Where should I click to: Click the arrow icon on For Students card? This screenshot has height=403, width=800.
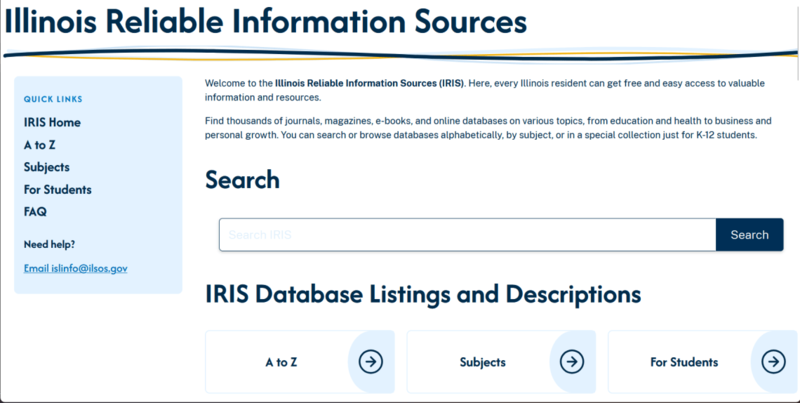[x=773, y=362]
